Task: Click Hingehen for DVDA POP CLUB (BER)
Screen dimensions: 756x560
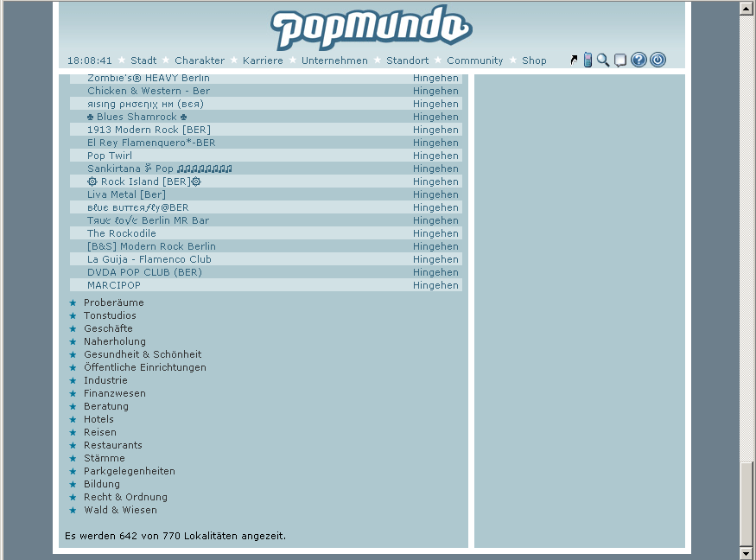Action: pyautogui.click(x=435, y=272)
